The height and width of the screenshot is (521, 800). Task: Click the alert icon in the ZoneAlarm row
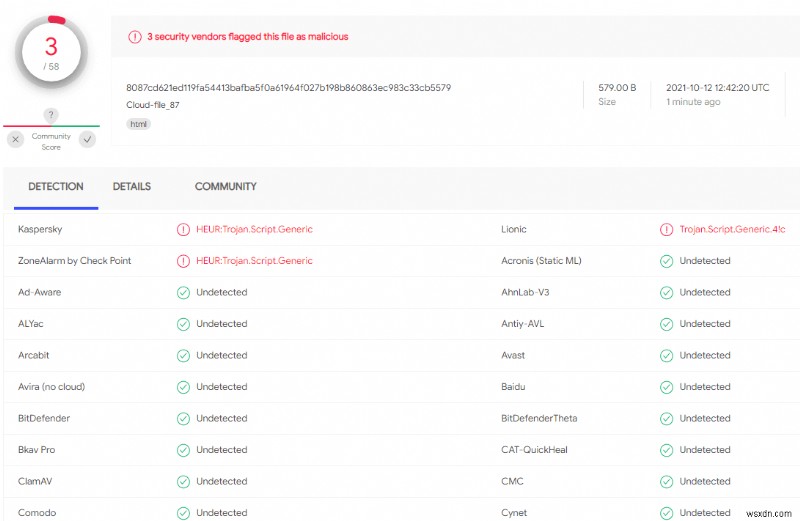click(x=183, y=261)
